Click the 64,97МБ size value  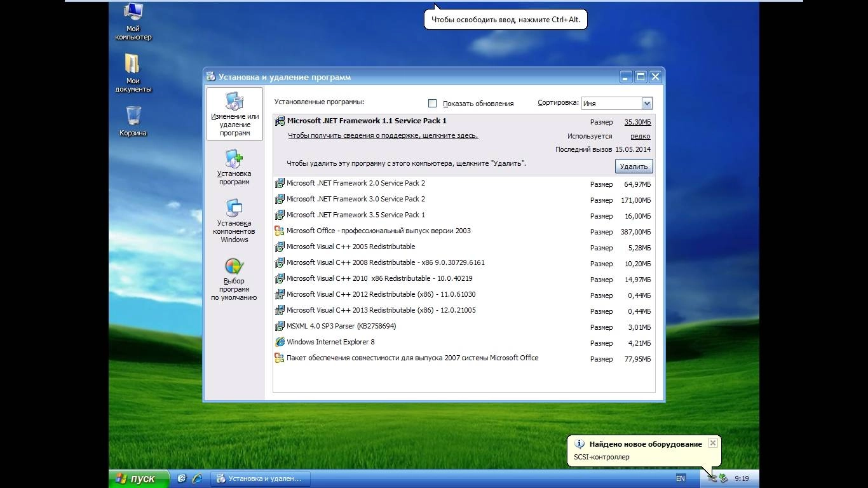pyautogui.click(x=637, y=184)
